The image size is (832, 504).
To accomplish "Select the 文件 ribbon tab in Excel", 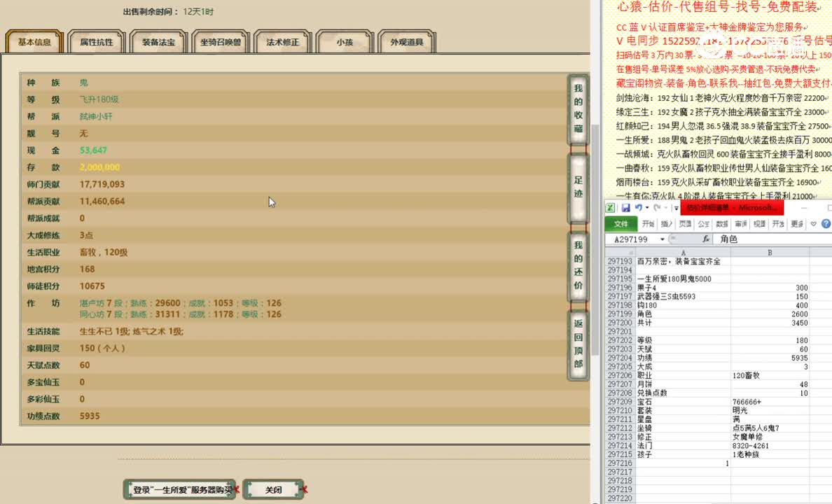I will [x=622, y=223].
